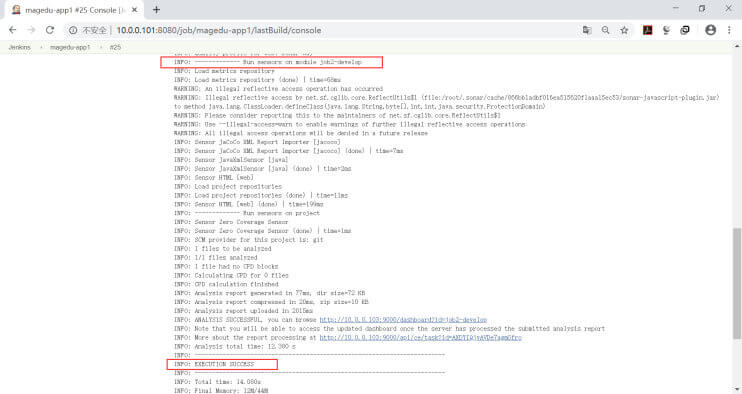Open the magedu-app1 breadcrumb
Viewport: 742px width, 394px height.
[x=70, y=47]
